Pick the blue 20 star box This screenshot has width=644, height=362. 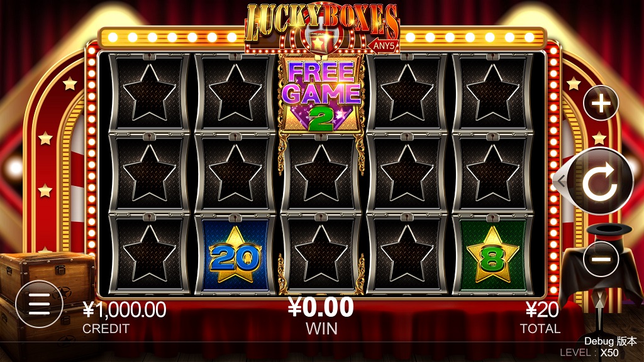(x=235, y=255)
